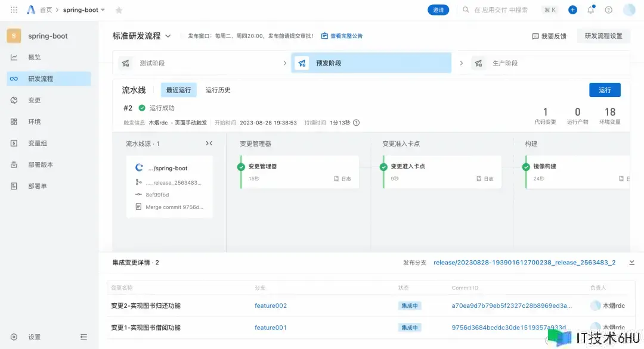The height and width of the screenshot is (349, 644).
Task: Select the 测试阶段 stage tab
Action: [x=152, y=63]
